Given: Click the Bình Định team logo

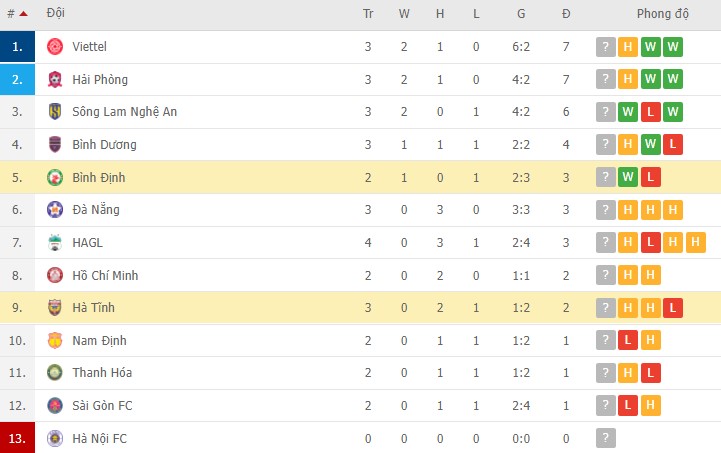Looking at the screenshot, I should (x=55, y=177).
